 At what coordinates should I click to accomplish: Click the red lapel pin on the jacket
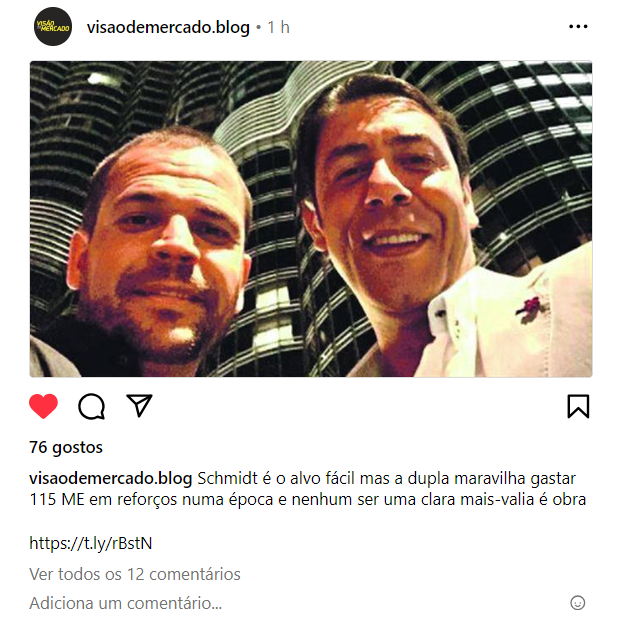(x=530, y=309)
